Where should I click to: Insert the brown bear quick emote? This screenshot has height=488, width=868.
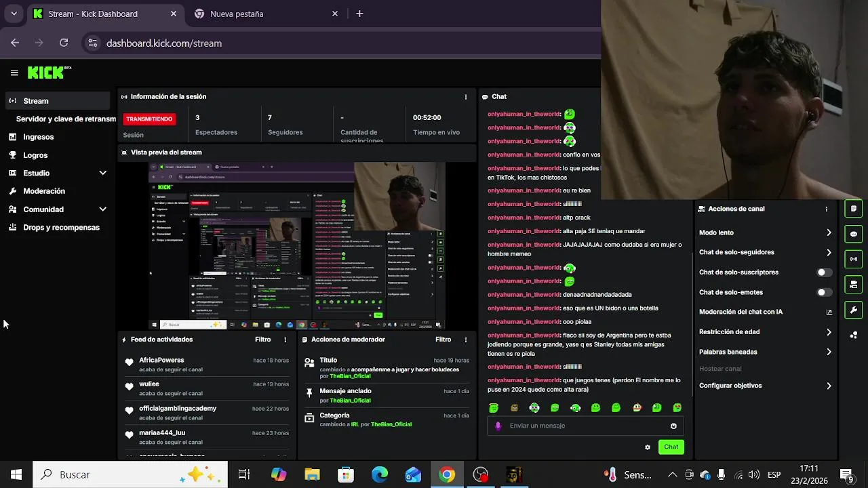tap(514, 408)
